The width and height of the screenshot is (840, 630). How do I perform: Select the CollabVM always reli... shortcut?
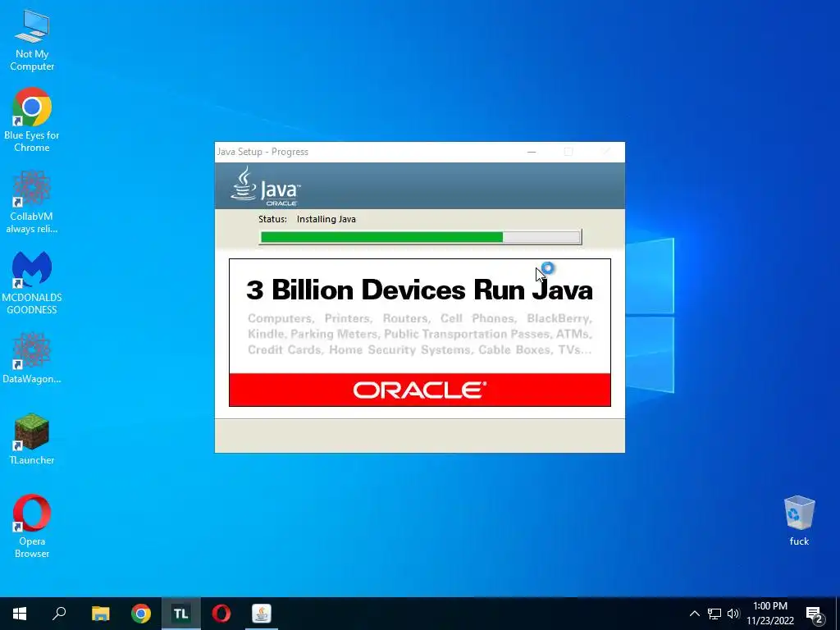coord(32,202)
